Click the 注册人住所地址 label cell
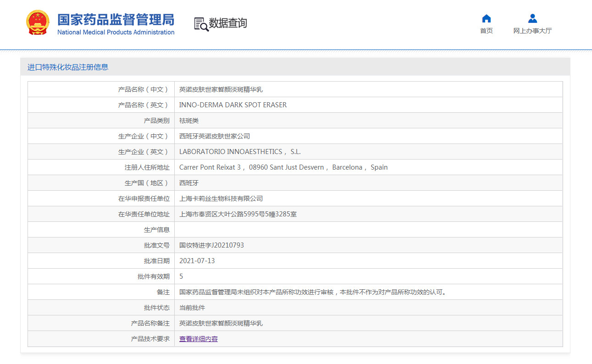Viewport: 592px width, 364px height. pyautogui.click(x=101, y=167)
